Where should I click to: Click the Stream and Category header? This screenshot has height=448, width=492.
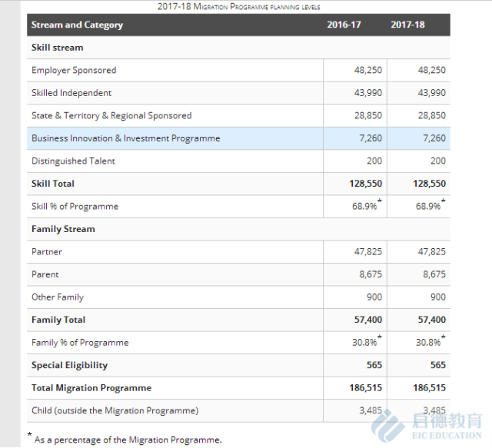tap(77, 25)
